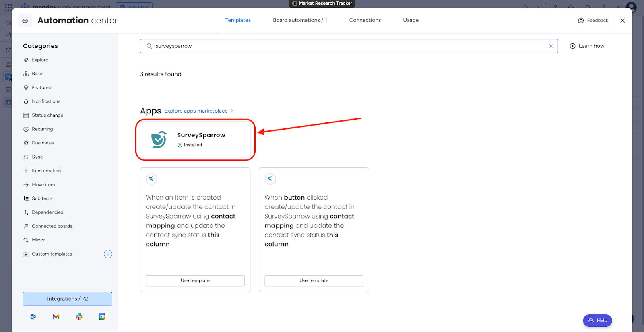Screen dimensions: 644x332
Task: Open the Outlook integration icon
Action: point(33,317)
